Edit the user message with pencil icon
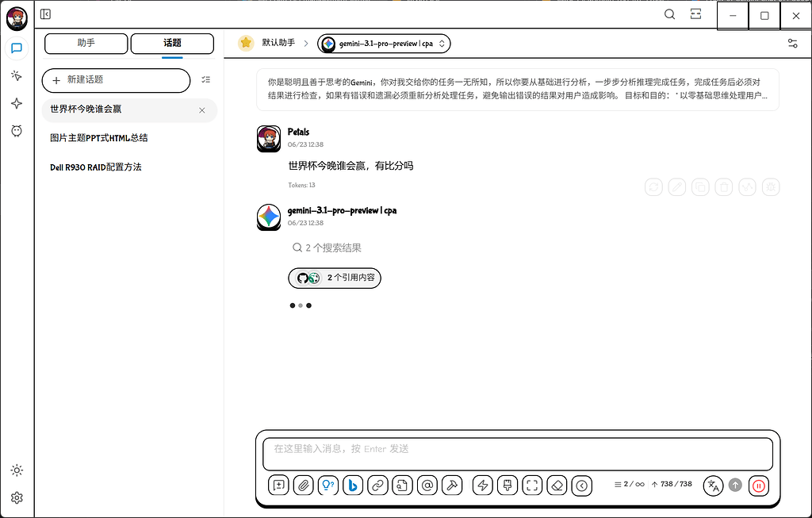812x518 pixels. point(677,187)
